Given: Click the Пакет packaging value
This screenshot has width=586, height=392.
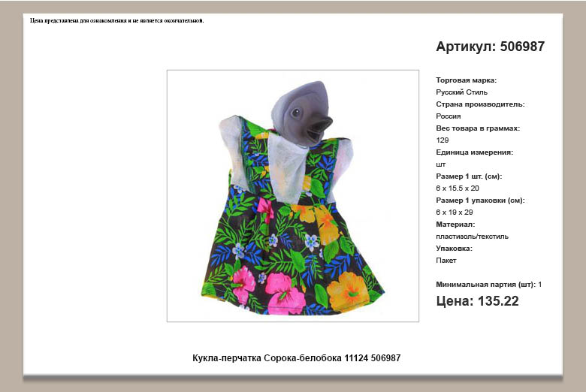Looking at the screenshot, I should (x=446, y=261).
